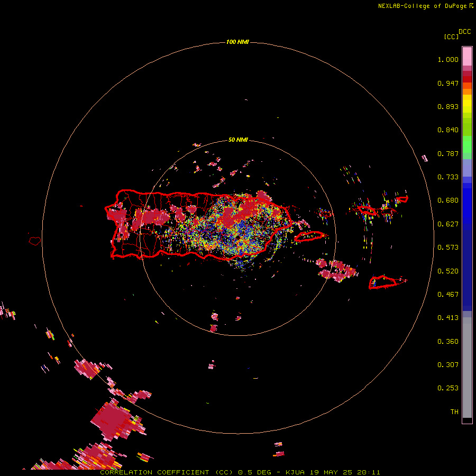
Task: Select the 0.467 scale value
Action: pos(448,295)
